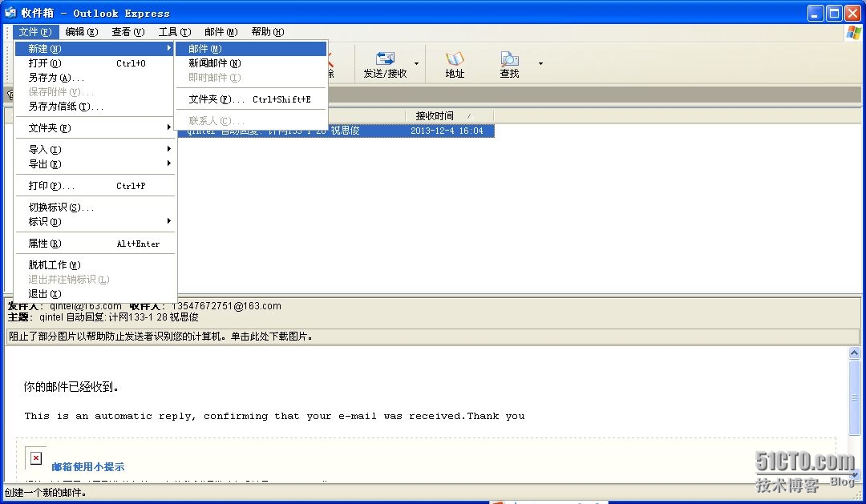Image resolution: width=866 pixels, height=504 pixels.
Task: Click the text 你的邮件已经收到
Action: (x=71, y=386)
